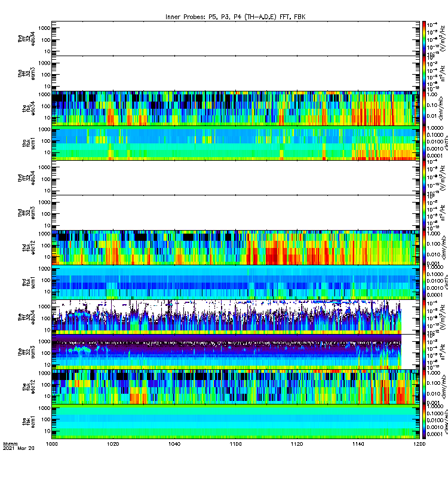448x478 pixels.
Task: Click the color bar beside the the fff edc34 panel
Action: pyautogui.click(x=424, y=317)
